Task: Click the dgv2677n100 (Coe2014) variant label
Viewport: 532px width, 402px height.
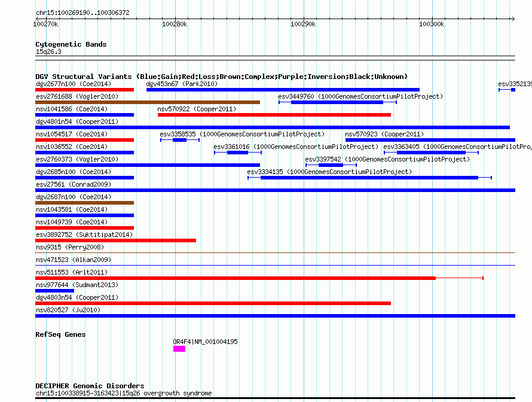Action: point(74,84)
